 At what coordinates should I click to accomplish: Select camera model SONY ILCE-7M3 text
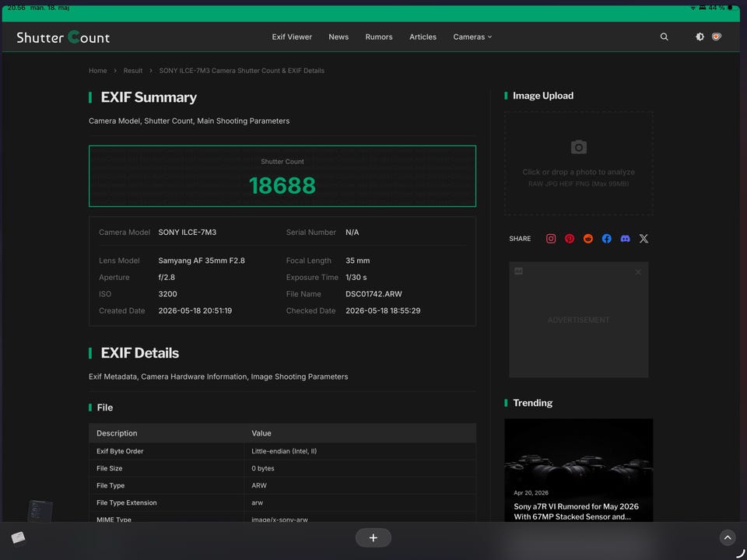pyautogui.click(x=188, y=233)
